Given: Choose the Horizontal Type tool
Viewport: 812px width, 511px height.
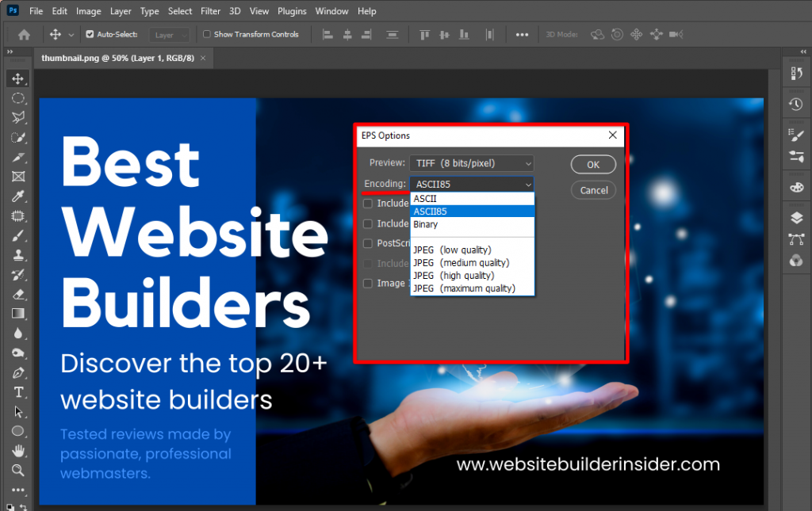Looking at the screenshot, I should point(17,392).
